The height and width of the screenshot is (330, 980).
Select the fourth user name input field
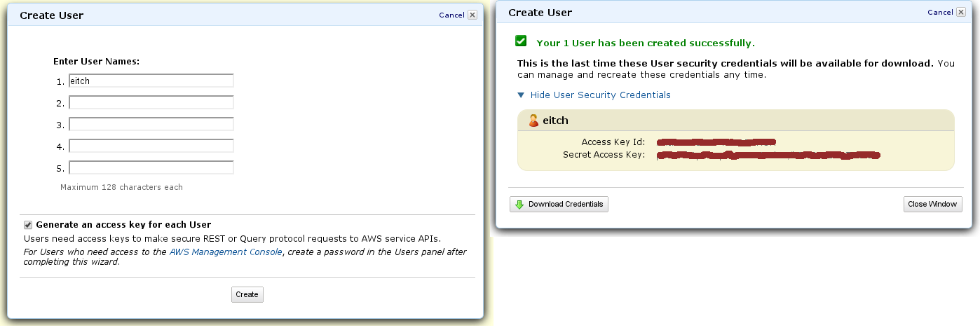pyautogui.click(x=151, y=146)
